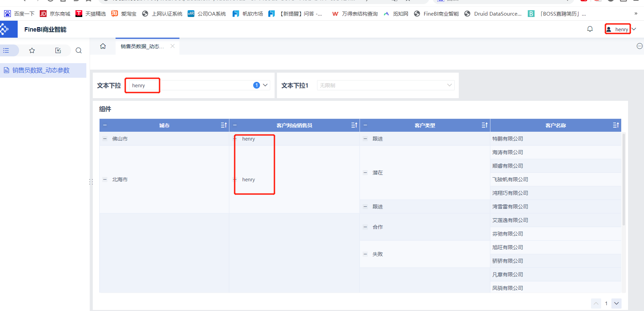
Task: Open the notifications bell
Action: pos(590,29)
